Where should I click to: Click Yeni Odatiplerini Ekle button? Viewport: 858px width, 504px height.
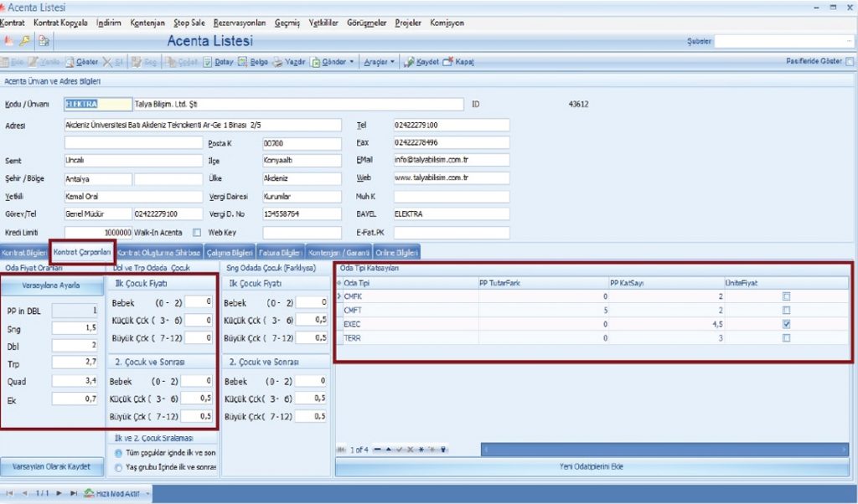pyautogui.click(x=591, y=466)
